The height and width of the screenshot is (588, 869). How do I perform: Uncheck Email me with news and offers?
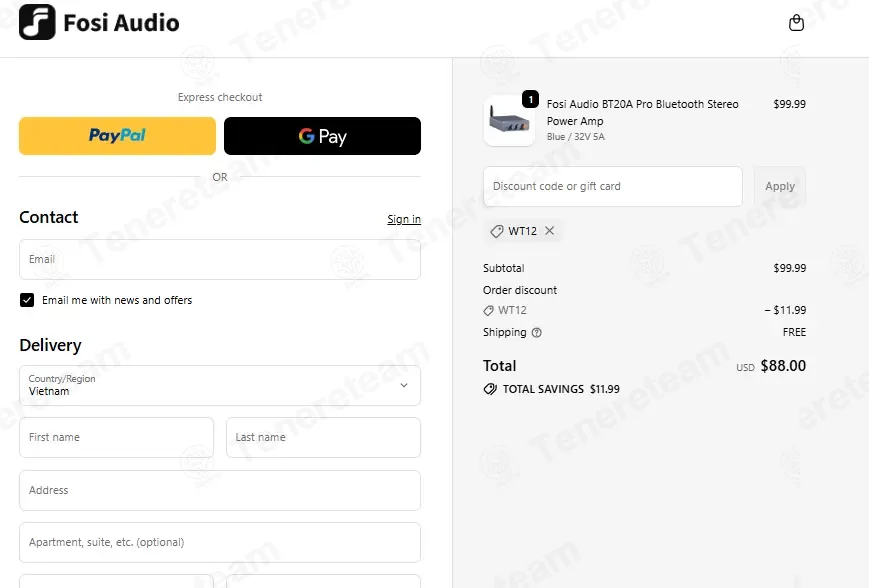27,300
